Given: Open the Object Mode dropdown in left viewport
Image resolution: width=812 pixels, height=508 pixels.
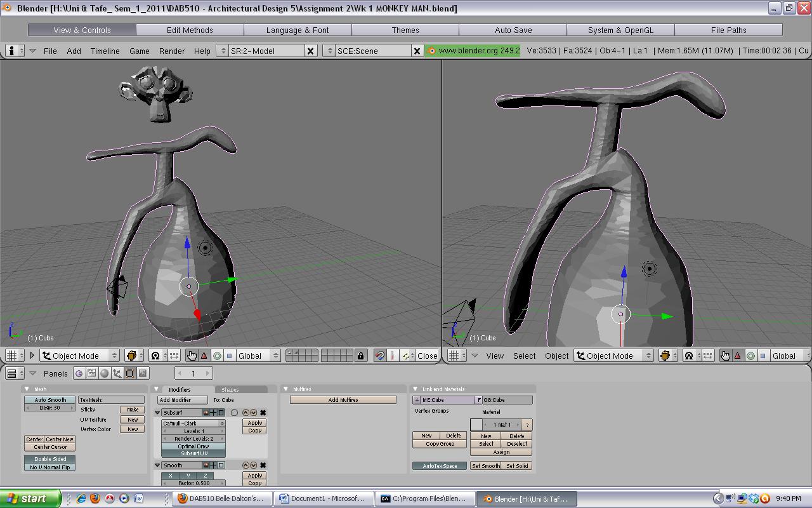Looking at the screenshot, I should point(79,356).
